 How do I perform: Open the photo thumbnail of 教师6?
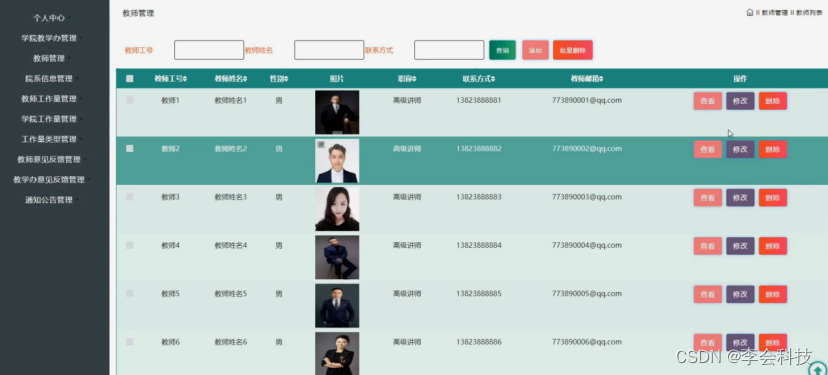[337, 353]
